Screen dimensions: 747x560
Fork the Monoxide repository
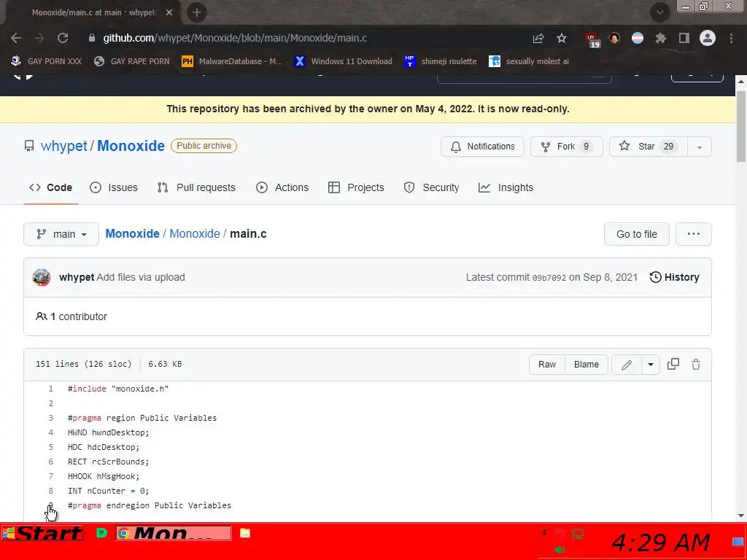coord(566,147)
